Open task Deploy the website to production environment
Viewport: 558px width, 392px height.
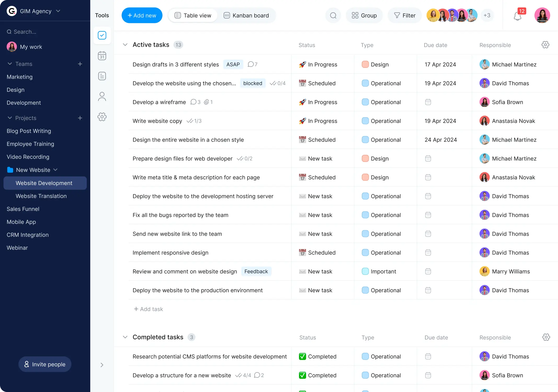[198, 290]
